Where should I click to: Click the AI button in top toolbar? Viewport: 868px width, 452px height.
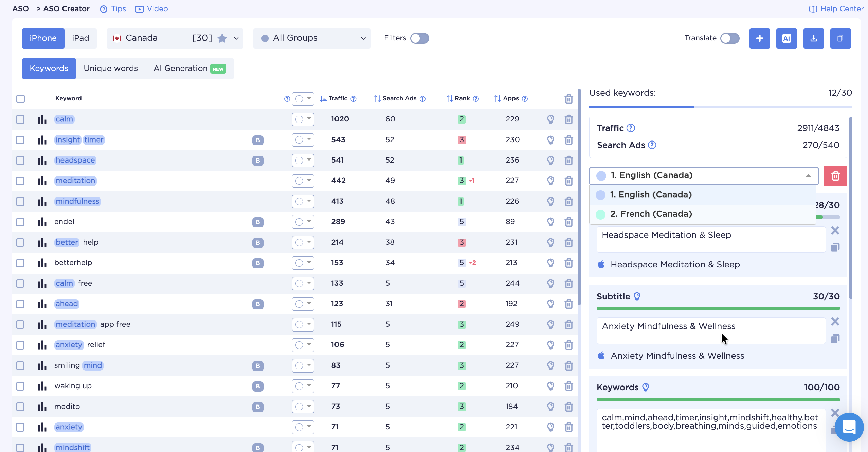[786, 38]
